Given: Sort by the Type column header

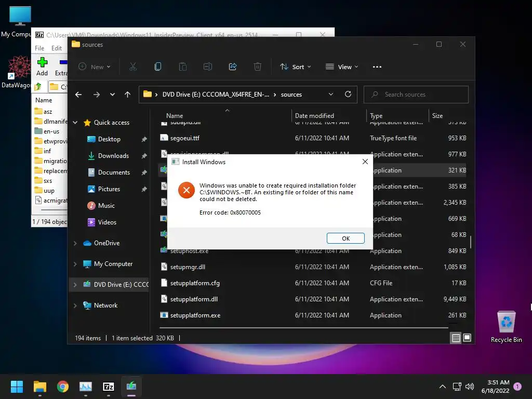Looking at the screenshot, I should click(x=376, y=116).
